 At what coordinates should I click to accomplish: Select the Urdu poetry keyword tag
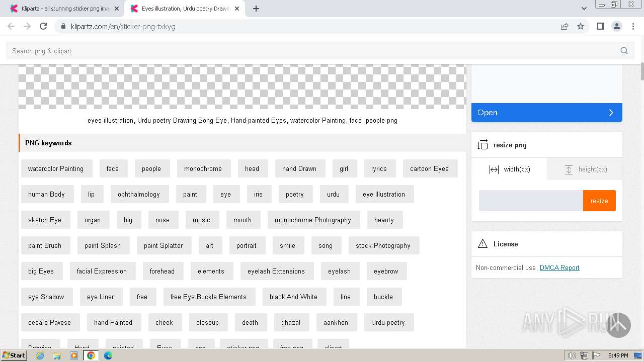(x=388, y=322)
